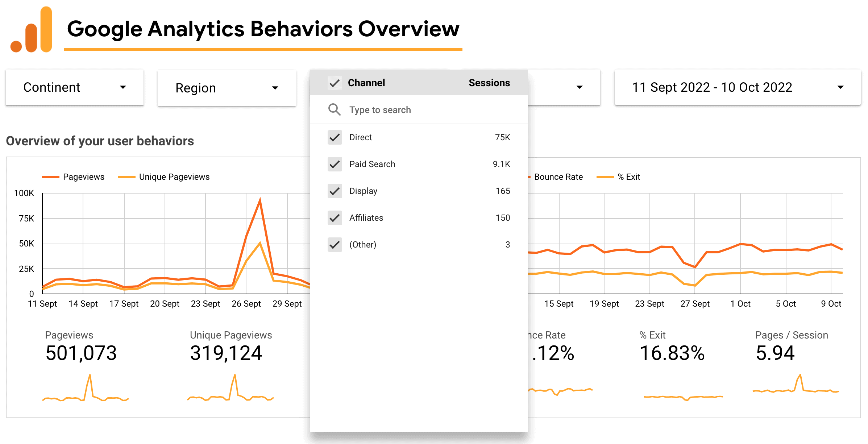
Task: Click the 501,073 Pageviews value
Action: point(81,353)
